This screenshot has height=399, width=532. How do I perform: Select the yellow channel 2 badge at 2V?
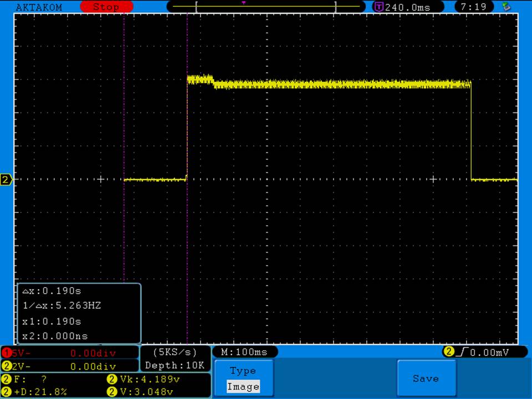pos(7,366)
